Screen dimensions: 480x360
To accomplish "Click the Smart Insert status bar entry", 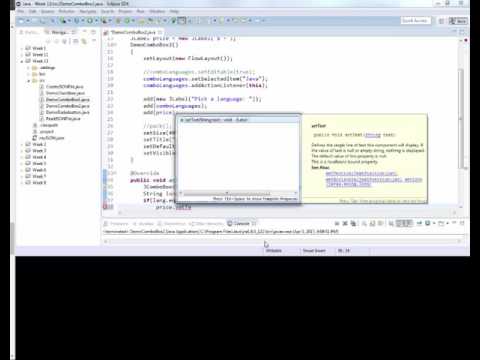I will 314,251.
